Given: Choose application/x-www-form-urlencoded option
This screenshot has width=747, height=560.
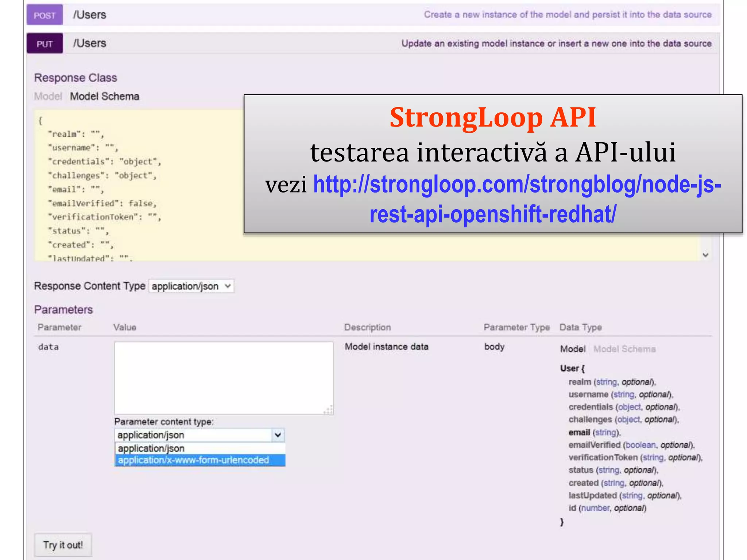Looking at the screenshot, I should click(193, 460).
